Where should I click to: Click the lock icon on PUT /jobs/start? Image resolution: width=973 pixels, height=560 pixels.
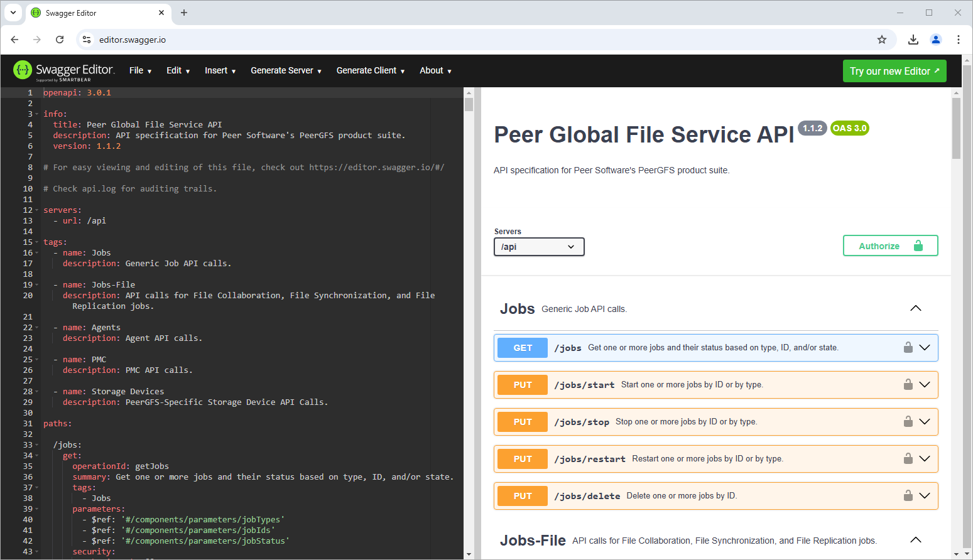click(908, 384)
